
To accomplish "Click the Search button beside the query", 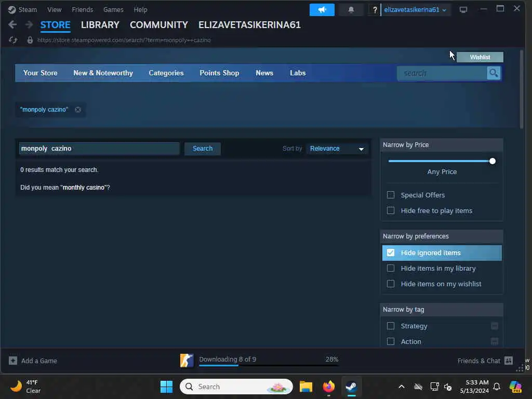I will point(203,149).
